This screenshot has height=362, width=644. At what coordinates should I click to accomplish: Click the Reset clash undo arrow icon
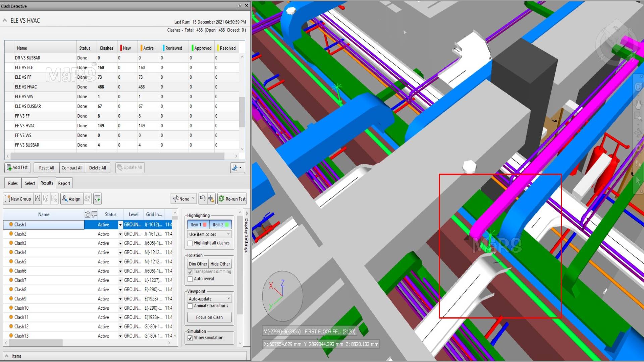click(x=203, y=199)
